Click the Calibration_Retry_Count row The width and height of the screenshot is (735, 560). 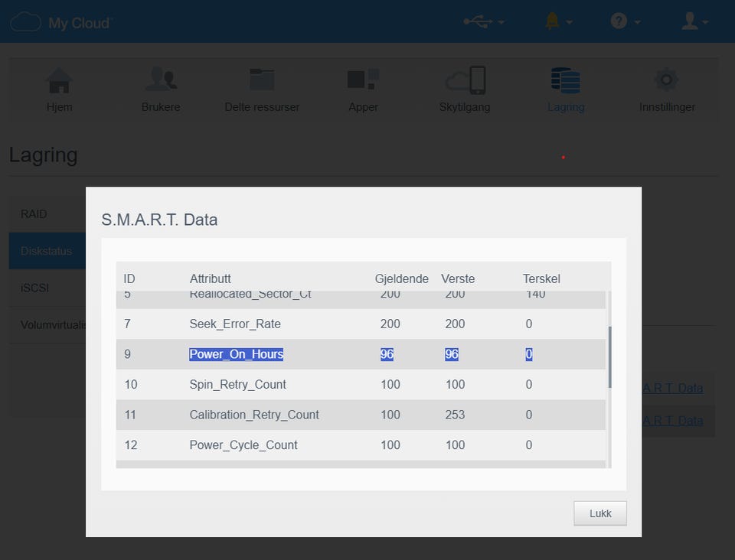[360, 415]
